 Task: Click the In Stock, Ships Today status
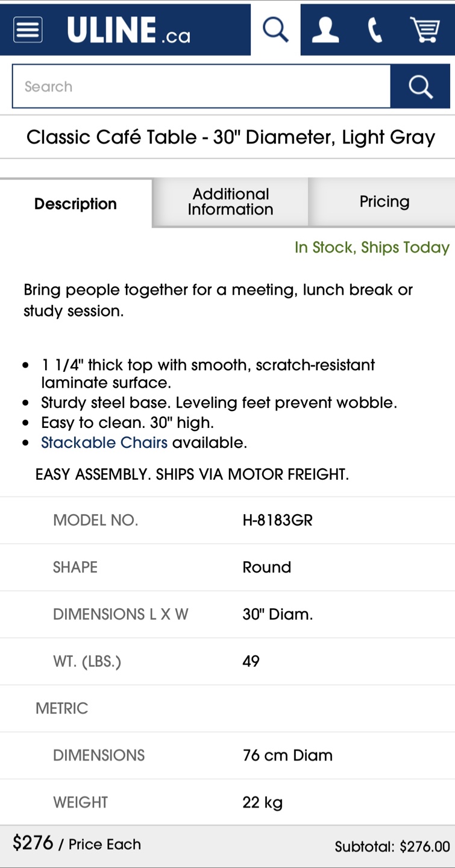(x=372, y=247)
